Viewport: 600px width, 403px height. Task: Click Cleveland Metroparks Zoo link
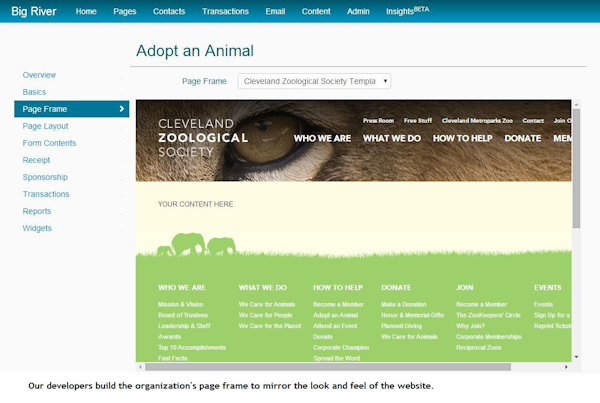tap(477, 121)
